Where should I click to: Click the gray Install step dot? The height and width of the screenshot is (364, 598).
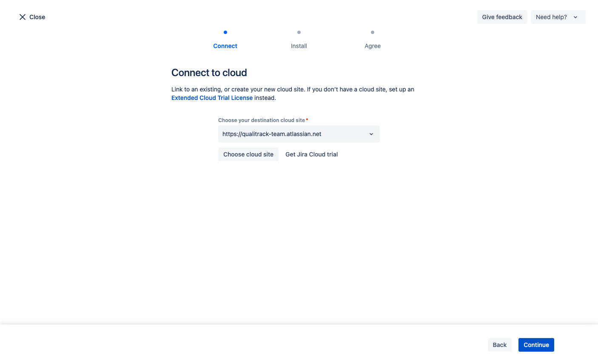click(299, 32)
